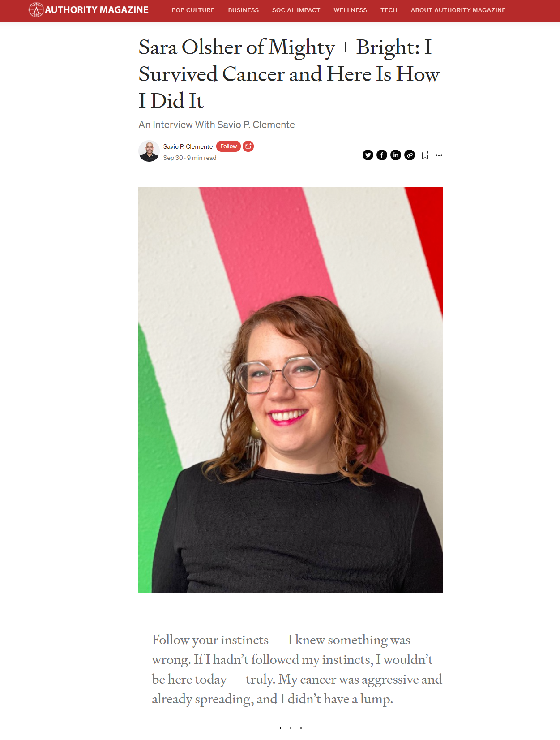560x740 pixels.
Task: Share article on LinkedIn
Action: (396, 155)
